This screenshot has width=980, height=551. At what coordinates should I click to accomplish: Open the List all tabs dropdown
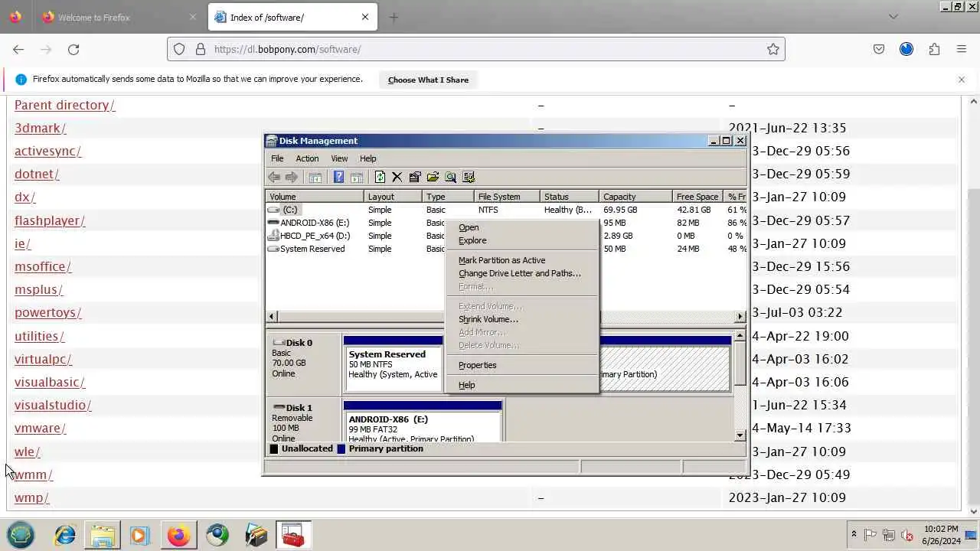pyautogui.click(x=893, y=17)
